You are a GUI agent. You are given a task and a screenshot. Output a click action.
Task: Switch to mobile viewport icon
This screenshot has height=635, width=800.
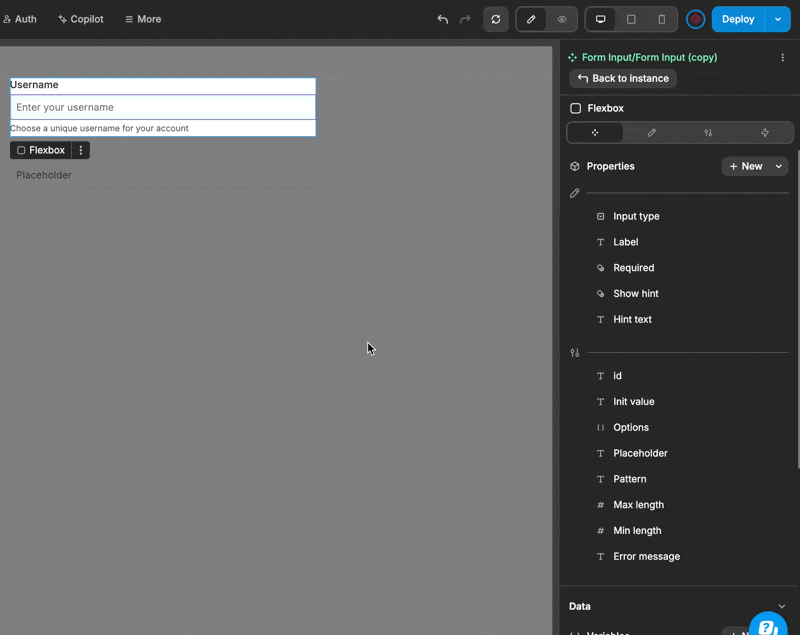click(661, 19)
